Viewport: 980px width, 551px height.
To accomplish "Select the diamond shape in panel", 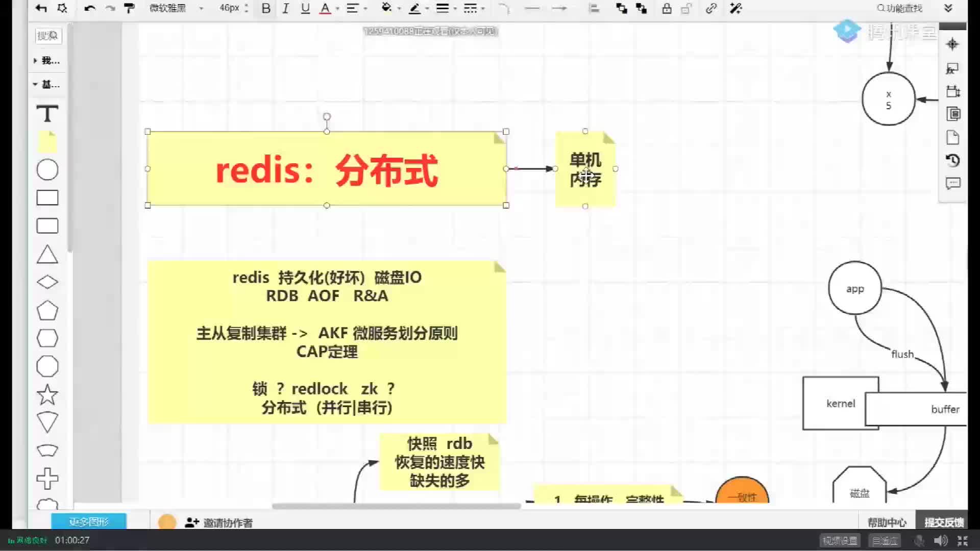I will click(47, 282).
